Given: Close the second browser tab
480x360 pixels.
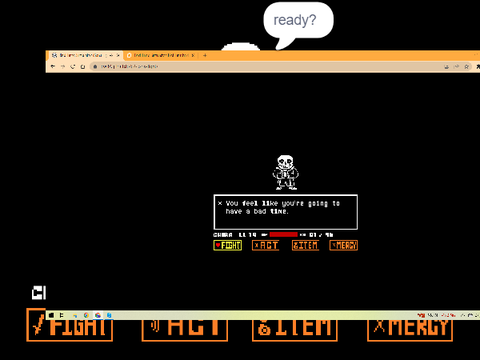Looking at the screenshot, I should click(193, 55).
